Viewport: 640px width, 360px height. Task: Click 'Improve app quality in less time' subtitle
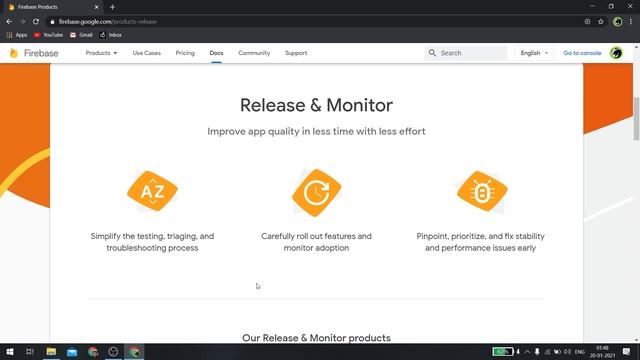(x=316, y=131)
